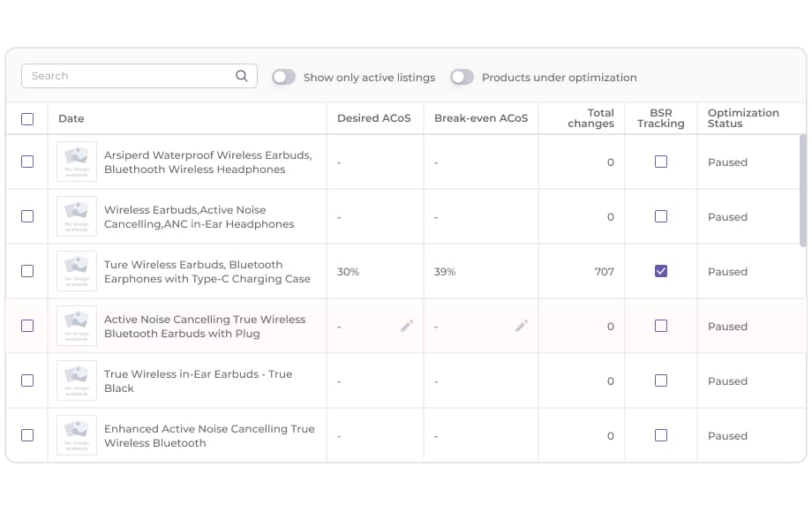The height and width of the screenshot is (512, 812).
Task: Uncheck BSR Tracking for Ture Wireless Earbuds
Action: click(x=661, y=271)
